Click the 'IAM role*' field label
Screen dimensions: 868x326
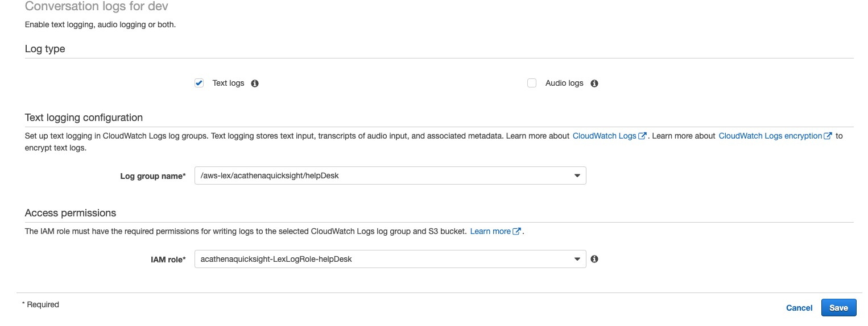pos(164,260)
